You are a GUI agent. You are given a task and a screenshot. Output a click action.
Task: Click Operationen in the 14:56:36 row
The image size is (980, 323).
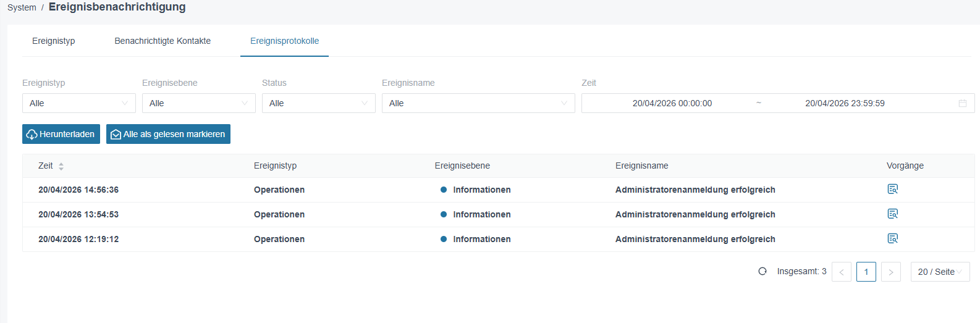(279, 190)
